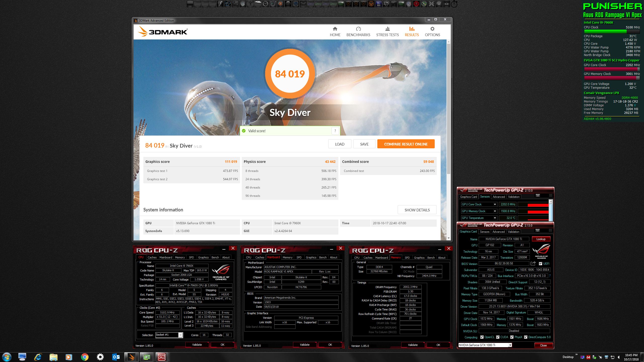This screenshot has width=644, height=362.
Task: Switch to SPD tab in the middle CPU-Z window
Action: tap(299, 257)
